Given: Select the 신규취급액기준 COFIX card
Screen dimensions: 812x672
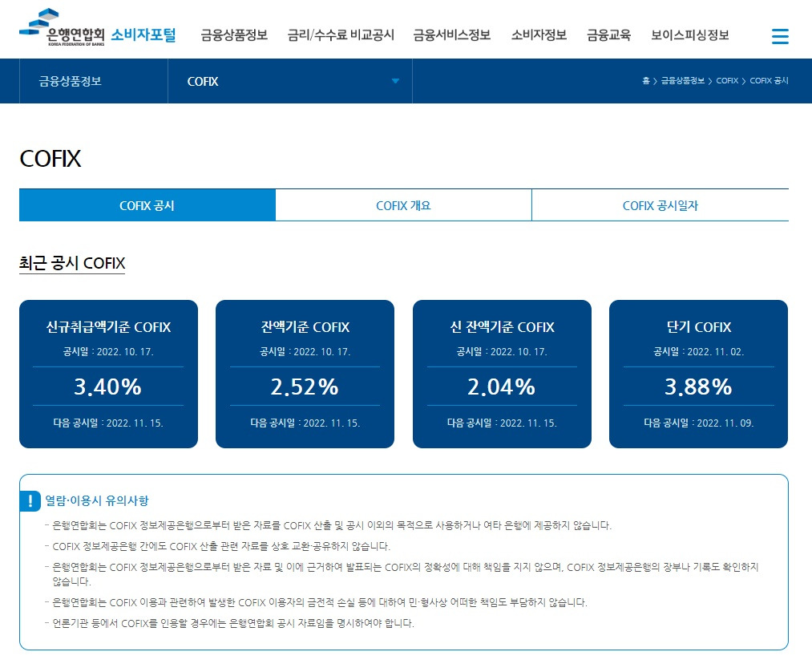Looking at the screenshot, I should [107, 374].
